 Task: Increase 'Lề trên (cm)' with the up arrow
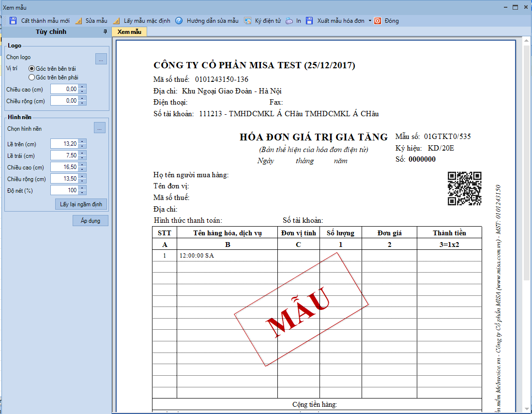pyautogui.click(x=82, y=141)
